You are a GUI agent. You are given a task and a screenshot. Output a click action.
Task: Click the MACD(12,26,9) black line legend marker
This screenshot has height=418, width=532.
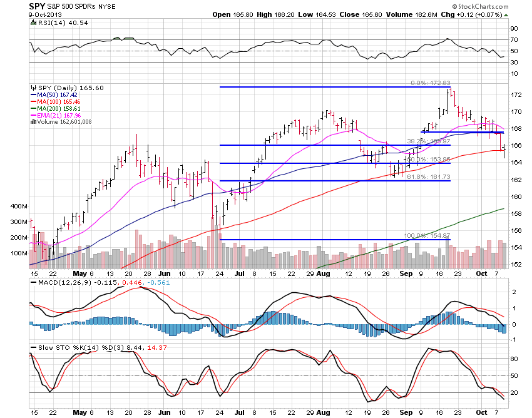click(x=34, y=283)
